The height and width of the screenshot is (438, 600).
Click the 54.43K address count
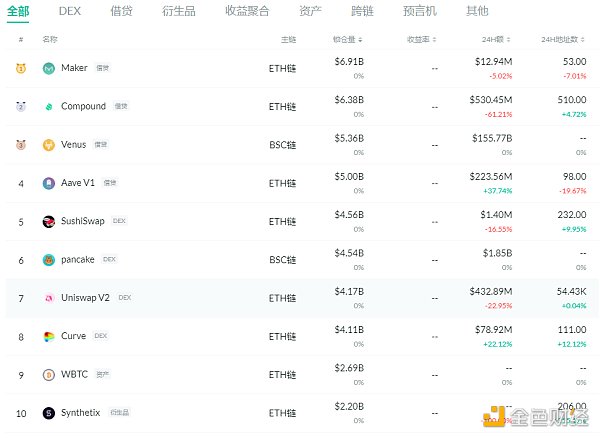[x=572, y=291]
